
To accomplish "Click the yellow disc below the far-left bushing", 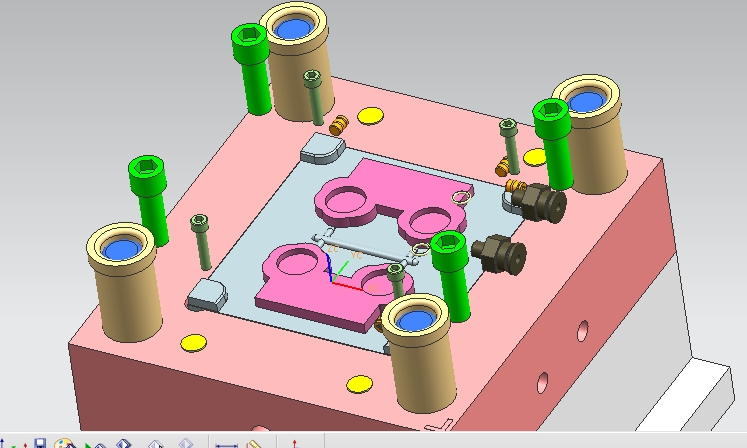I will coord(194,343).
